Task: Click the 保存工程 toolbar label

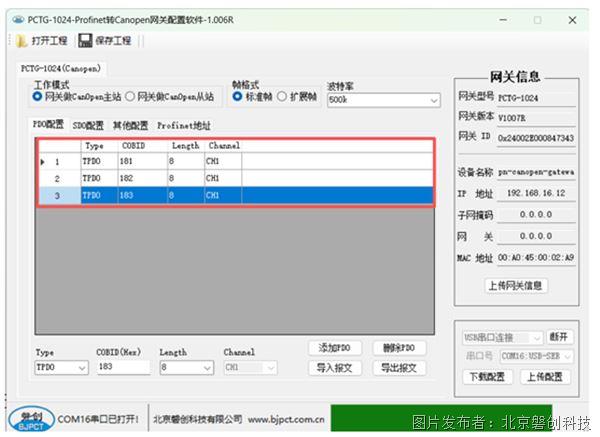Action: click(x=113, y=41)
